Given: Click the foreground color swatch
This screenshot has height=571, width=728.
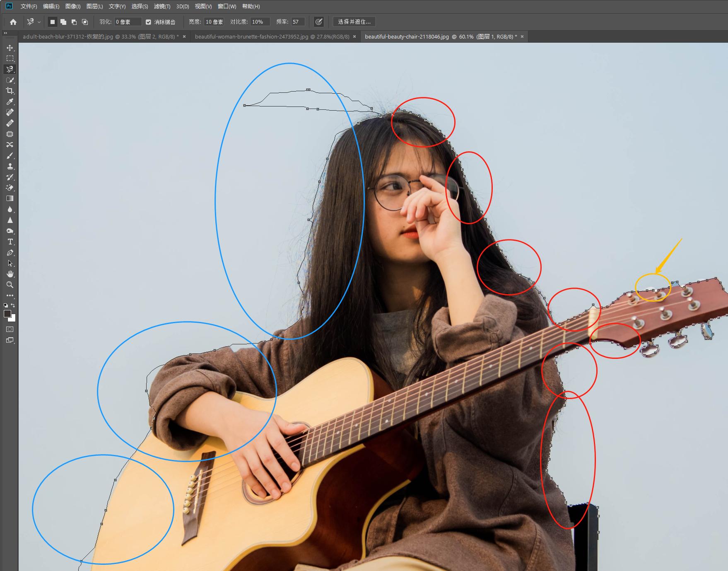Looking at the screenshot, I should click(7, 314).
